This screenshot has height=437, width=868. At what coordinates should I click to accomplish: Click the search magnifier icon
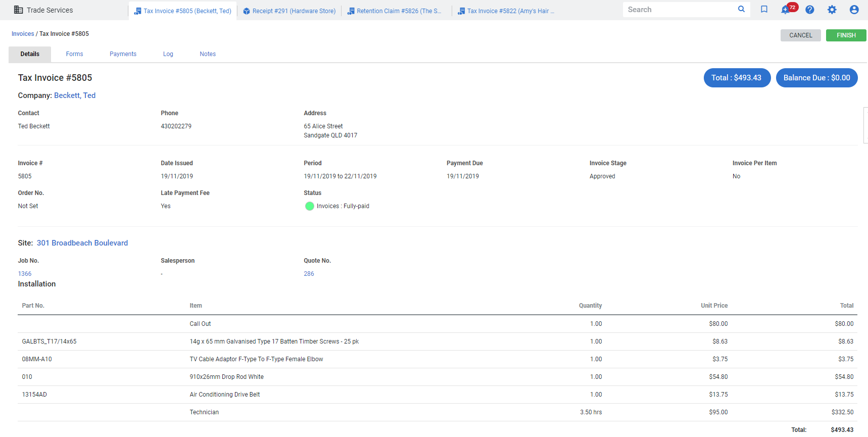tap(741, 9)
